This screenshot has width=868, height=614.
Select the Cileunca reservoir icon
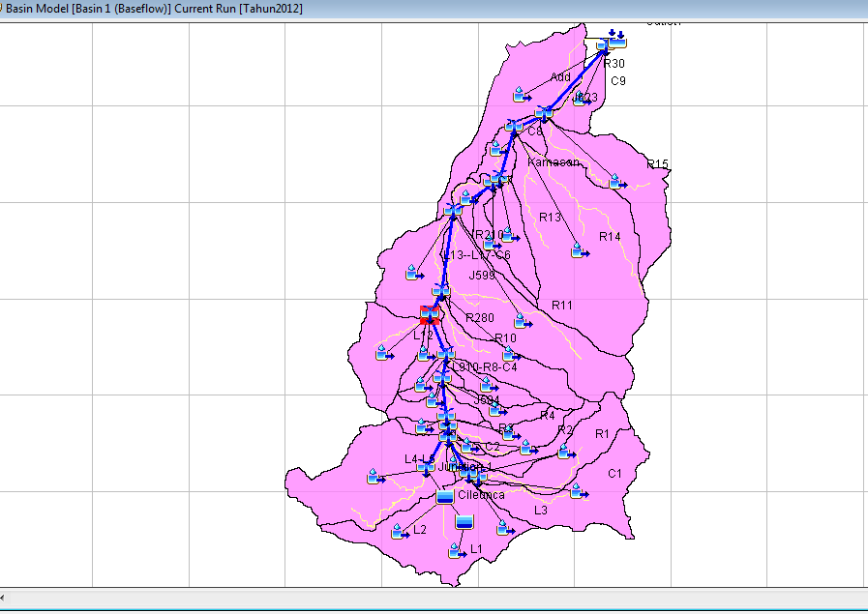pos(445,496)
